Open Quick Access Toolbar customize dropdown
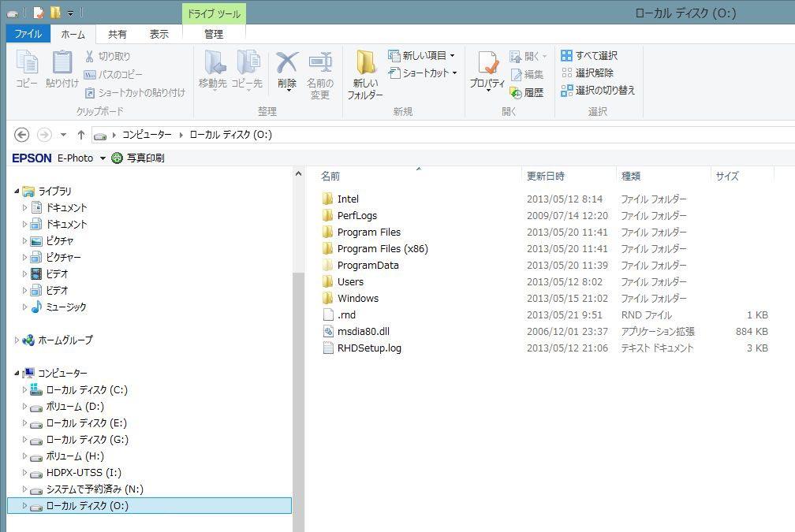 click(70, 13)
